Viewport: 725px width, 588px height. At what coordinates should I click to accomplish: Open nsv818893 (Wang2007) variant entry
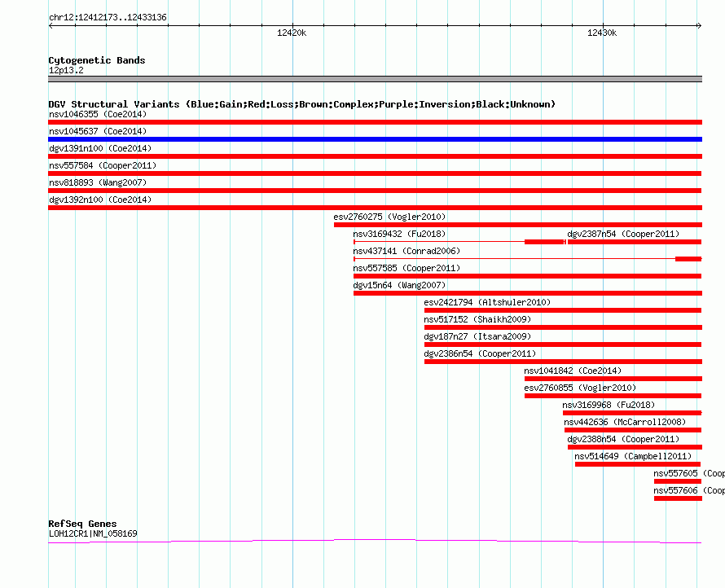click(x=98, y=182)
